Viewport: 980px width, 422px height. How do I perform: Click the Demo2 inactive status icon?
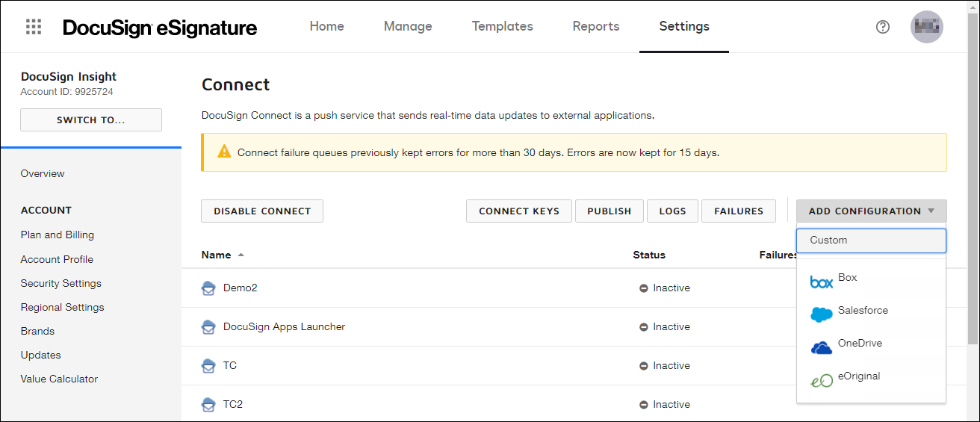click(x=643, y=288)
